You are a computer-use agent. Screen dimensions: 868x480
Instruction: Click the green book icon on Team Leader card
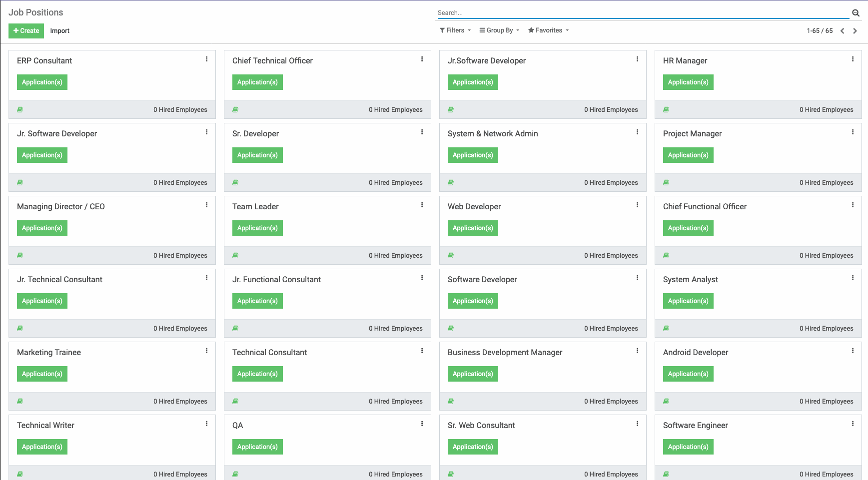point(235,255)
